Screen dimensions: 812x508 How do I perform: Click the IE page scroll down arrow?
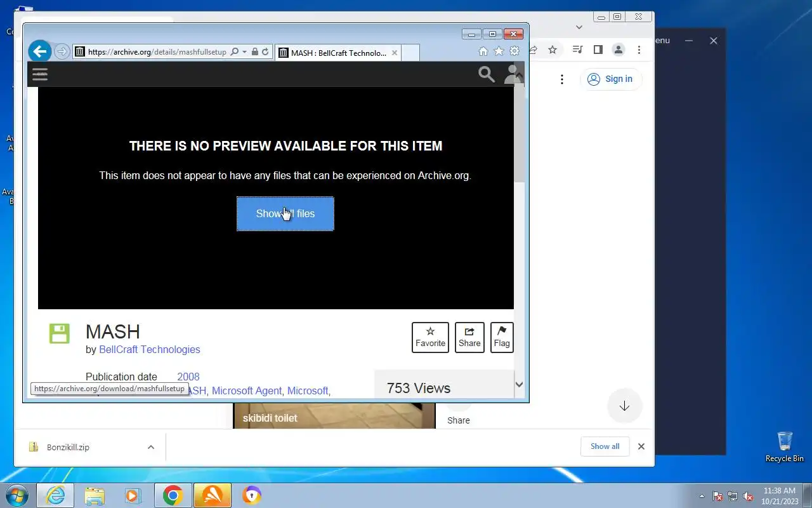click(x=519, y=384)
